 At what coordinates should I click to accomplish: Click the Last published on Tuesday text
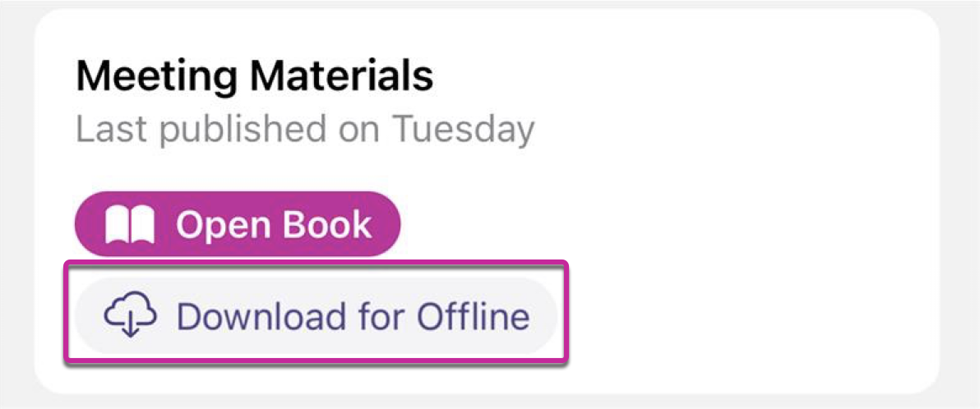click(x=305, y=129)
